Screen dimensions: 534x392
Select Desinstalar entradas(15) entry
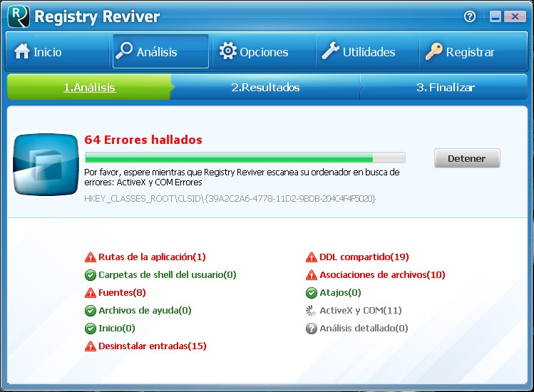pos(153,346)
